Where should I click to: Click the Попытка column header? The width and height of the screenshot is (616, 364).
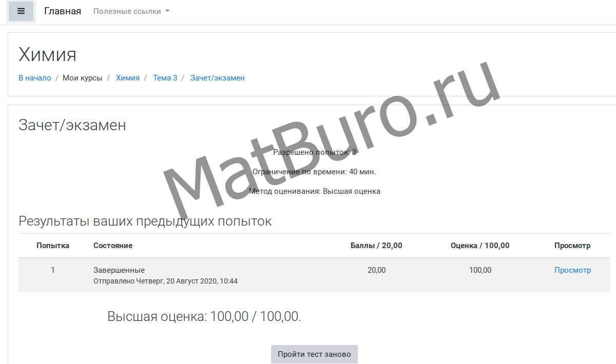(x=53, y=246)
